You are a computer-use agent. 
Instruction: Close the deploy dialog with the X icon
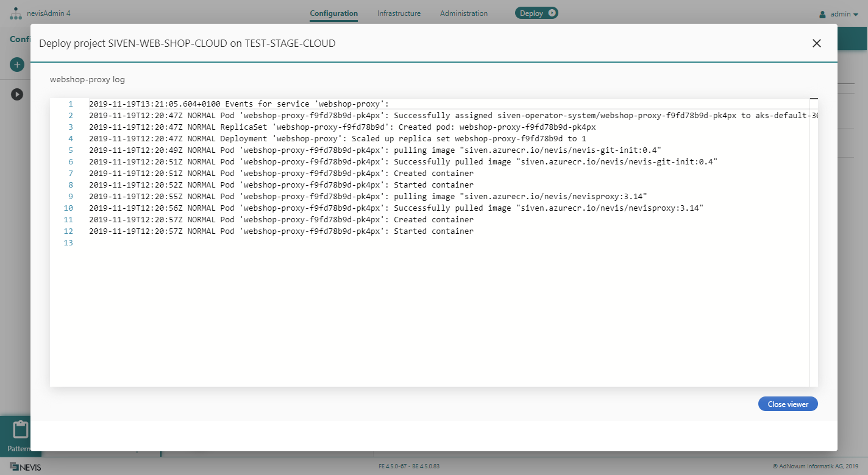(817, 43)
